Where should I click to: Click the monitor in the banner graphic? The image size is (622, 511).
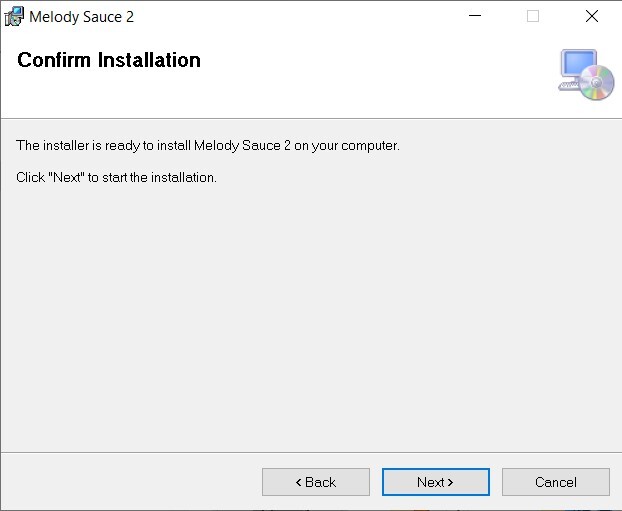coord(577,68)
